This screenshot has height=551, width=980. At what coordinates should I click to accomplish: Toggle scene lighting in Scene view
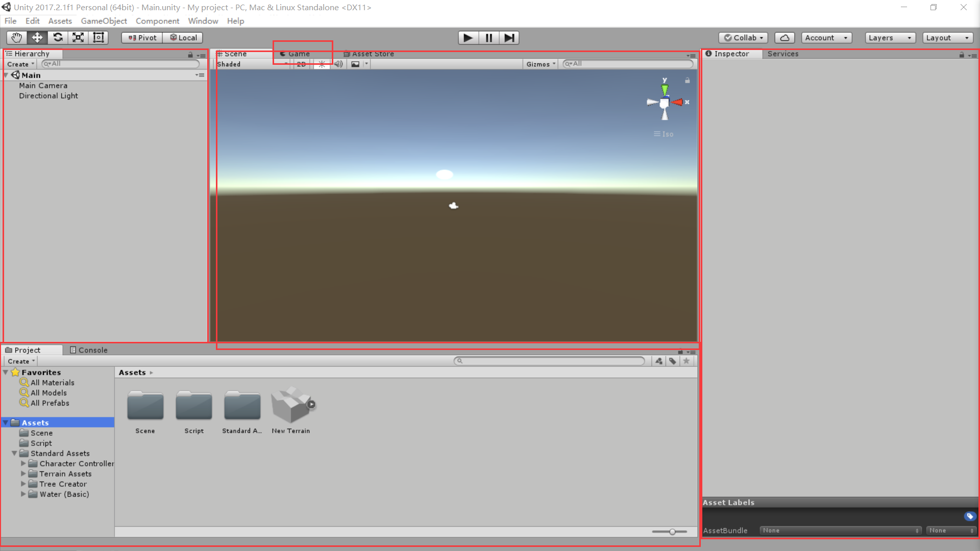pyautogui.click(x=322, y=64)
